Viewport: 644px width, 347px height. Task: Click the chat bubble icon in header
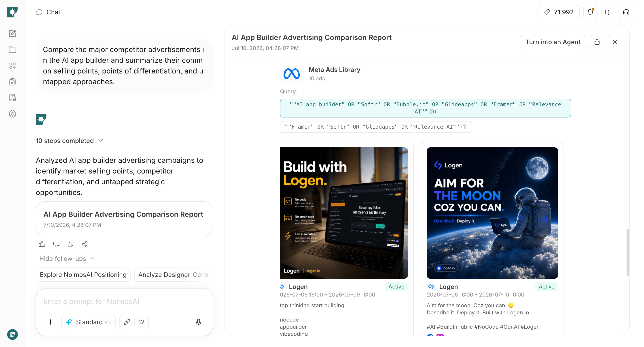pos(39,12)
